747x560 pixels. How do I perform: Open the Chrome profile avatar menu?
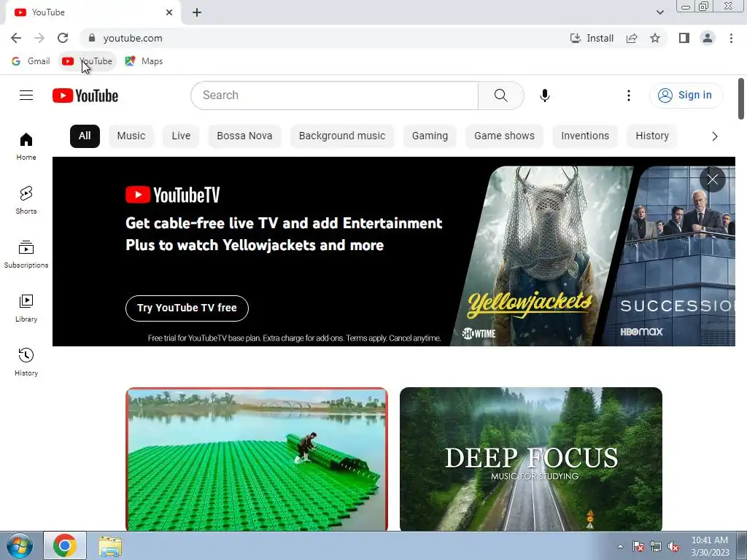point(708,38)
